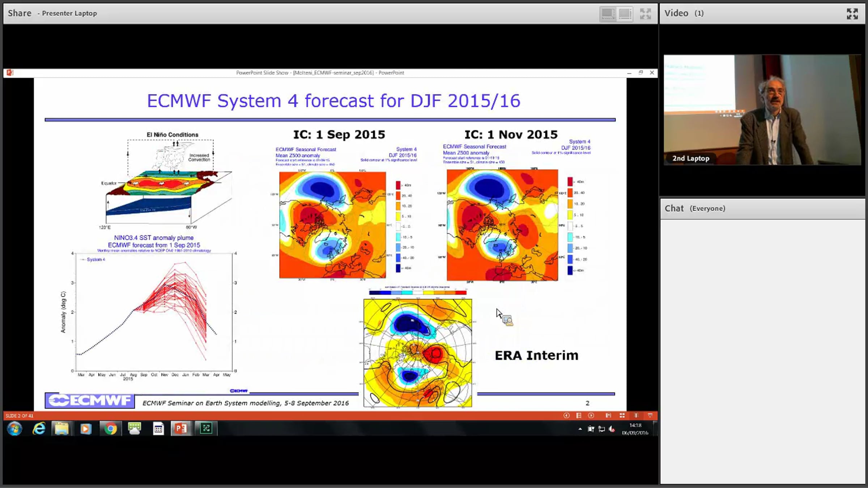Open the dark green app icon in the taskbar
Screen dimensions: 868x488
[x=206, y=429]
